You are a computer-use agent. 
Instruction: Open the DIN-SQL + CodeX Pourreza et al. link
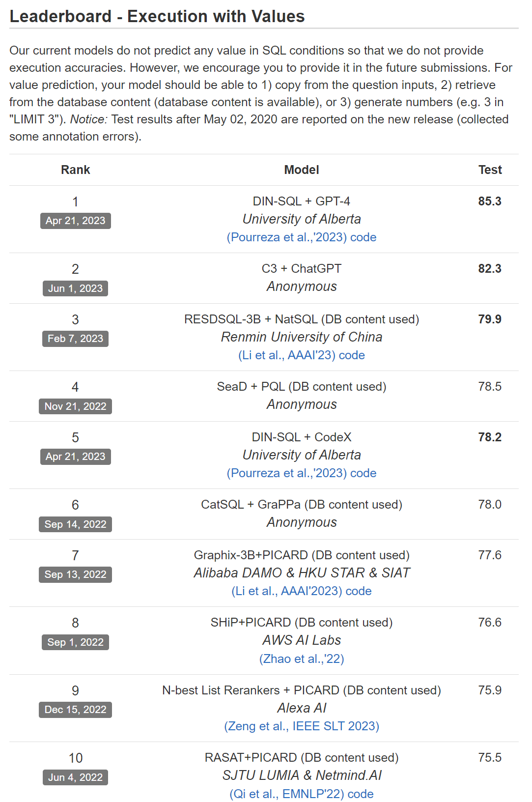tap(287, 473)
